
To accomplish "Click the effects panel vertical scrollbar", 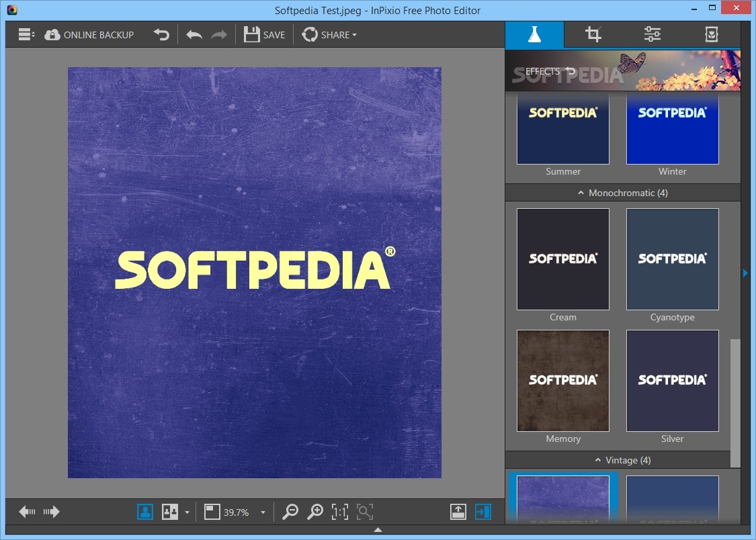I will tap(735, 403).
